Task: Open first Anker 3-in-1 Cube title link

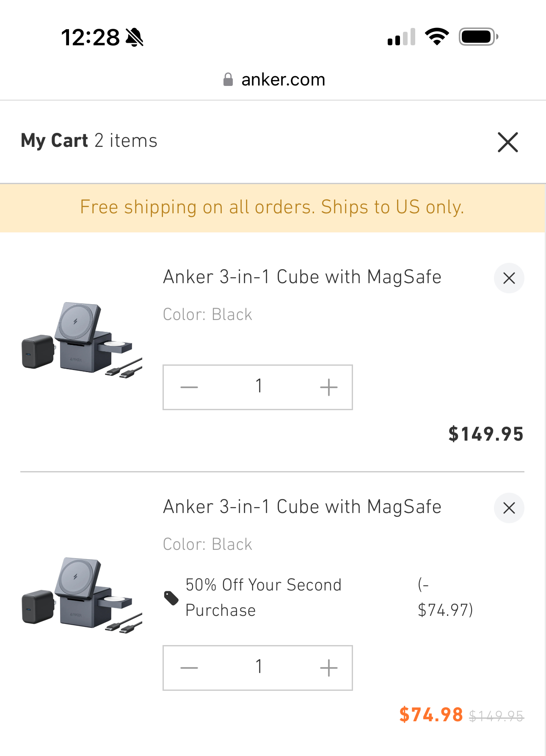Action: [302, 277]
